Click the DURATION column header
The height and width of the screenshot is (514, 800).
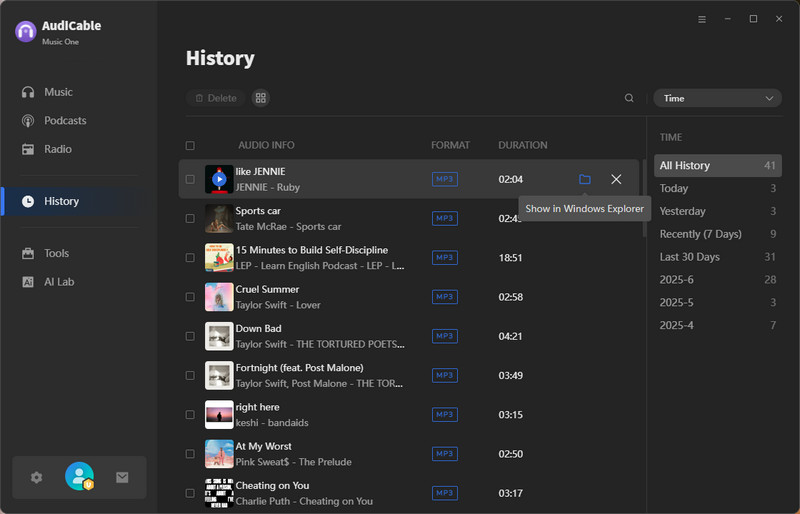pos(523,145)
